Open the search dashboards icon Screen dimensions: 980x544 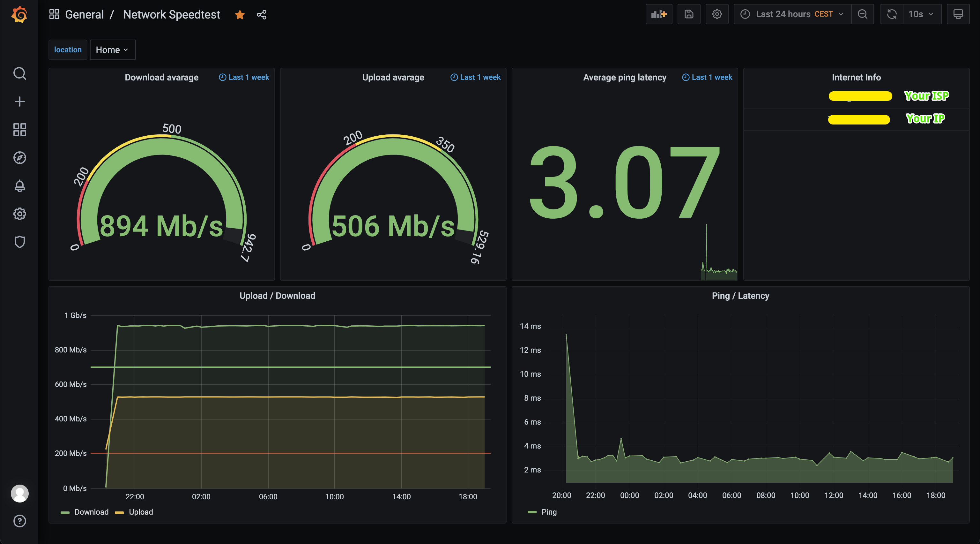pyautogui.click(x=19, y=73)
